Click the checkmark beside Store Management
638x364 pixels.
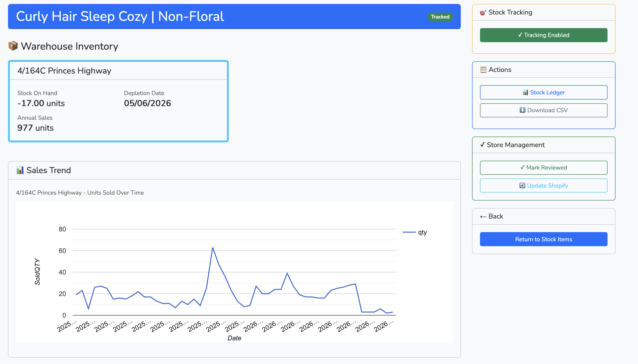[482, 145]
